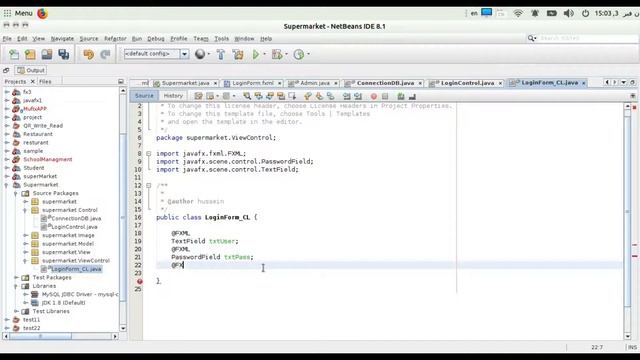Select LoginControl.java in the project tree
The image size is (640, 360).
click(74, 227)
